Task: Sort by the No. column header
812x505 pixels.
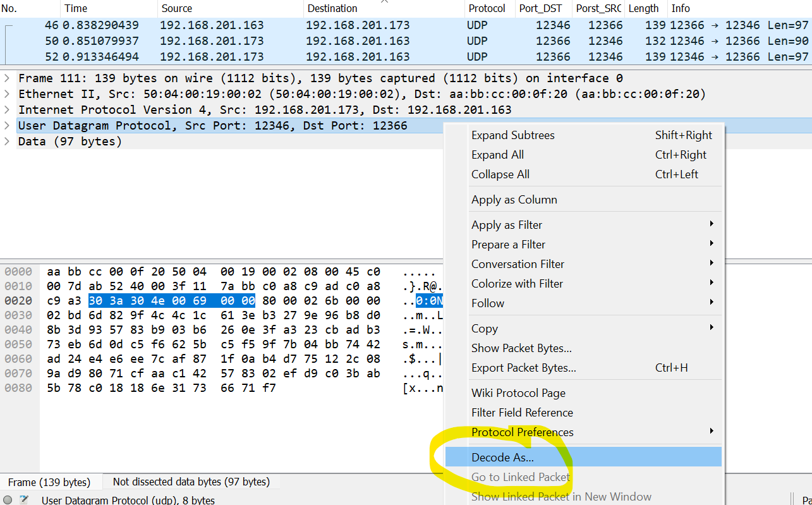Action: (30, 9)
